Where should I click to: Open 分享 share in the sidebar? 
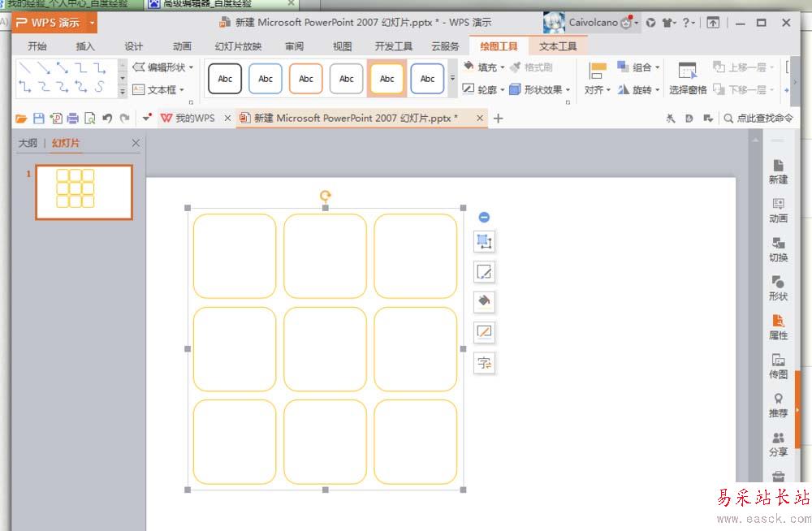(x=778, y=444)
